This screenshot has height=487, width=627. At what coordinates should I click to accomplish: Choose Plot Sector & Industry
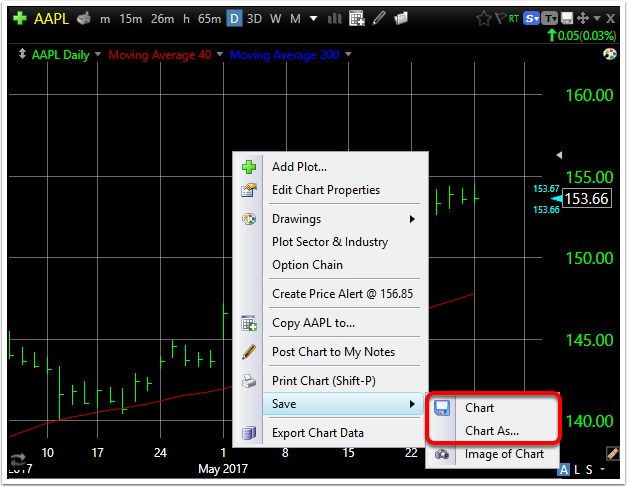coord(330,242)
